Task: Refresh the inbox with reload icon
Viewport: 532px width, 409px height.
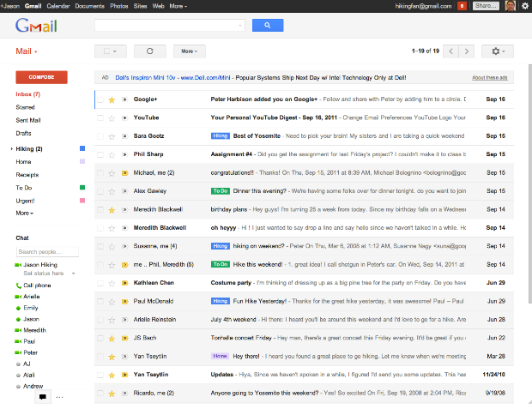Action: tap(150, 51)
